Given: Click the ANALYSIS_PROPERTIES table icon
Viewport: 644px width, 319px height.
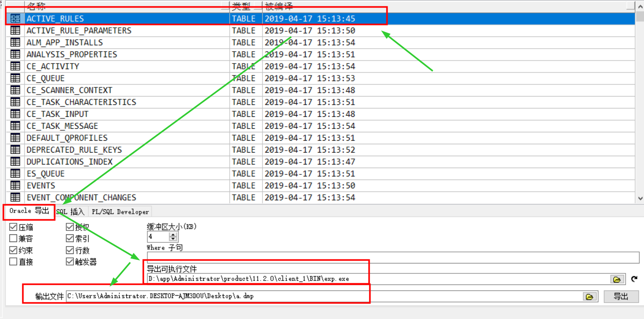Looking at the screenshot, I should [x=15, y=54].
